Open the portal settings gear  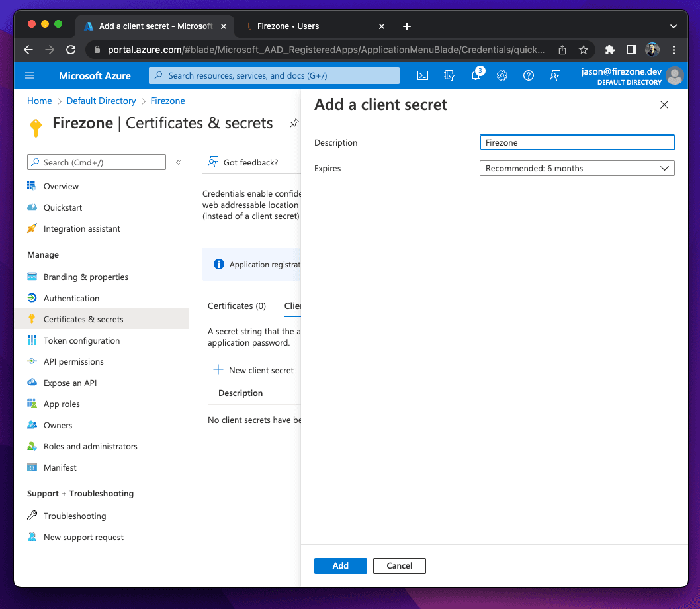pyautogui.click(x=502, y=75)
